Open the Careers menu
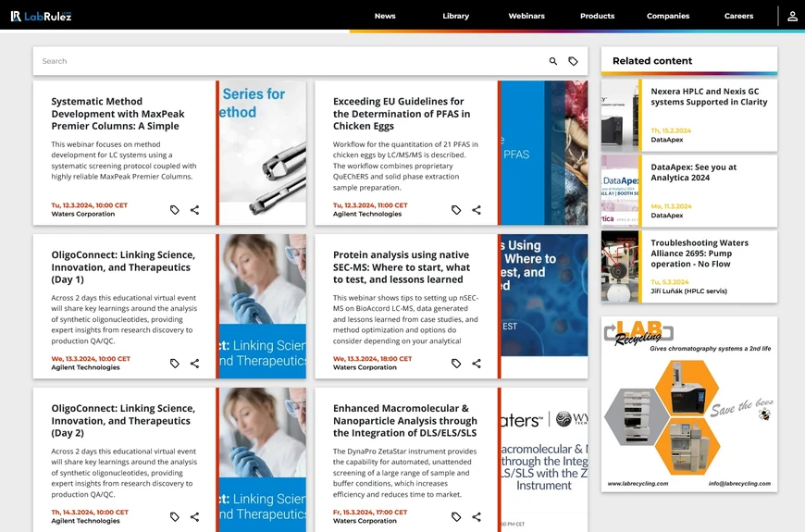805x532 pixels. [738, 16]
